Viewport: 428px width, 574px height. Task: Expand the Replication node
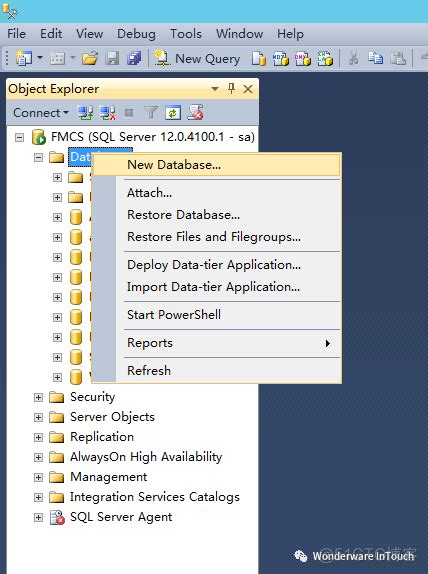pyautogui.click(x=38, y=437)
